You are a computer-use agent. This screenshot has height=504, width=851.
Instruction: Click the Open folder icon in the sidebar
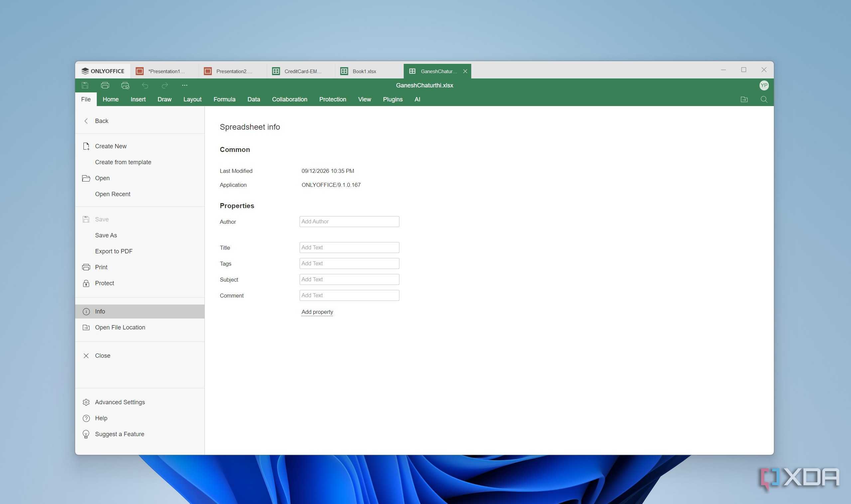[x=86, y=178]
